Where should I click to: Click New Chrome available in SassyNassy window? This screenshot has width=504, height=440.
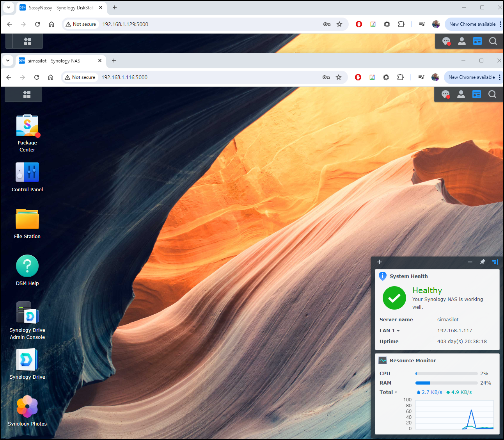[x=472, y=24]
